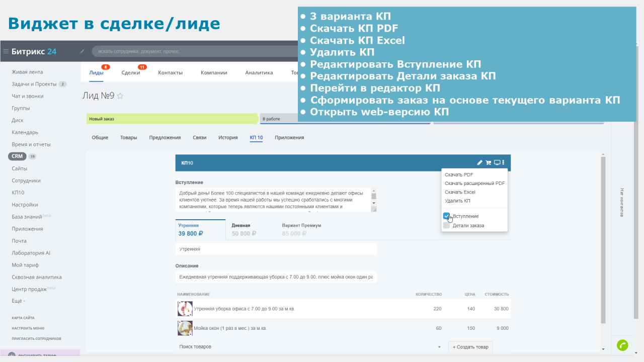Open База знаний in the sidebar
Screen dimensions: 644x362
click(x=27, y=217)
